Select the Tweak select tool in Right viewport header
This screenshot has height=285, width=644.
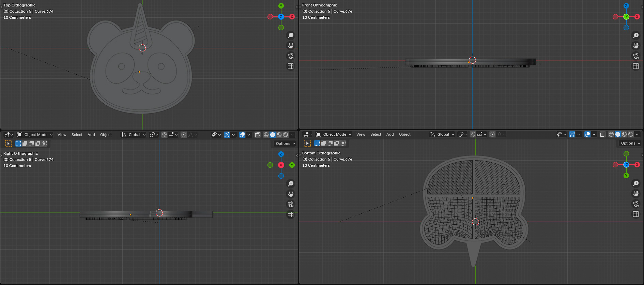tap(9, 144)
